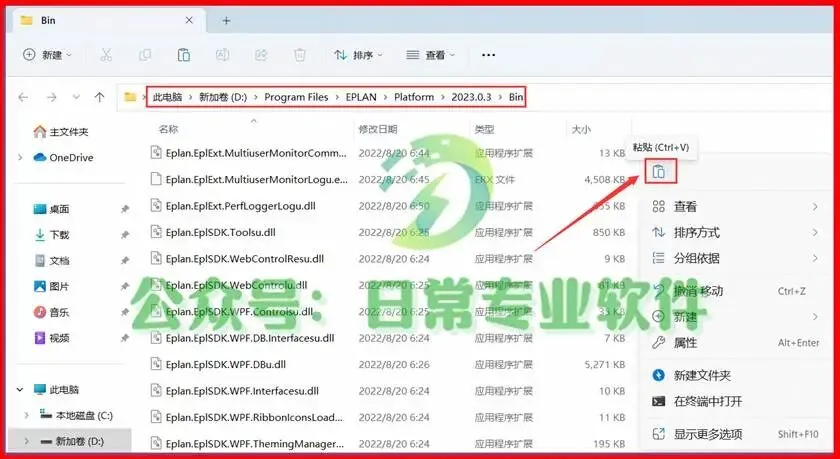Choose 新建文件夹 in context menu
This screenshot has width=840, height=459.
click(736, 375)
